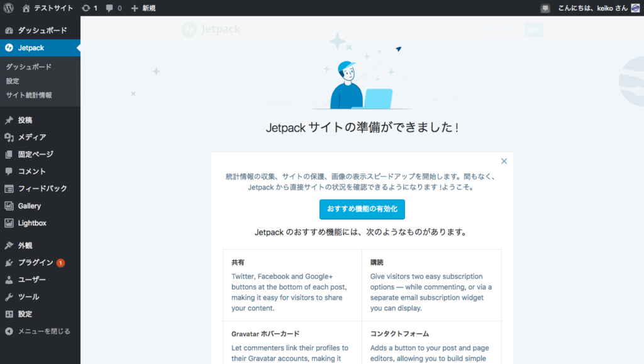Click the 投稿 pushpin icon

point(9,120)
